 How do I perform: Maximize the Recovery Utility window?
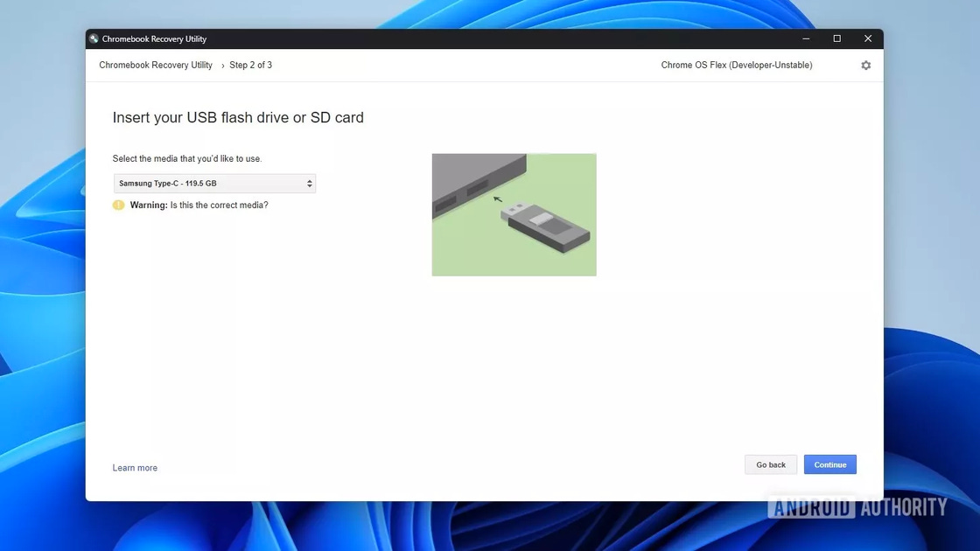[x=836, y=38]
